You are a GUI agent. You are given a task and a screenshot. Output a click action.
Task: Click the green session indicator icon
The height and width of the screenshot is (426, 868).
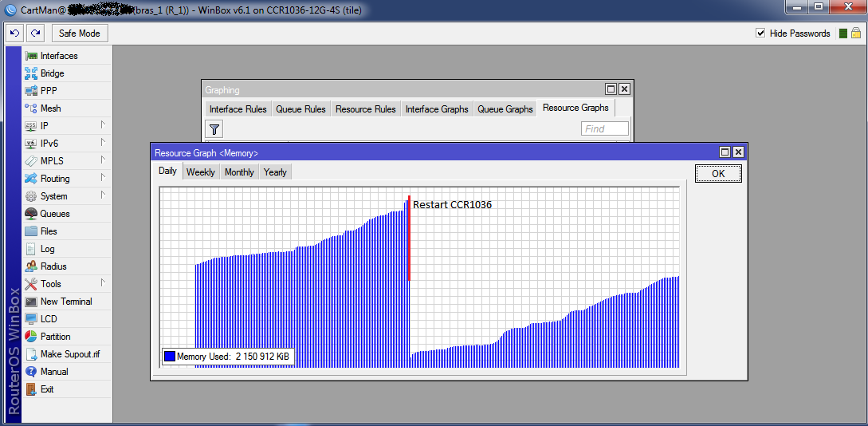click(x=843, y=34)
